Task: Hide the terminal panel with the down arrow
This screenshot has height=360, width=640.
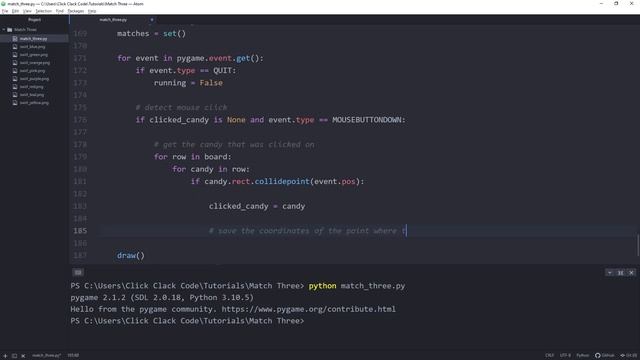Action: coord(609,273)
